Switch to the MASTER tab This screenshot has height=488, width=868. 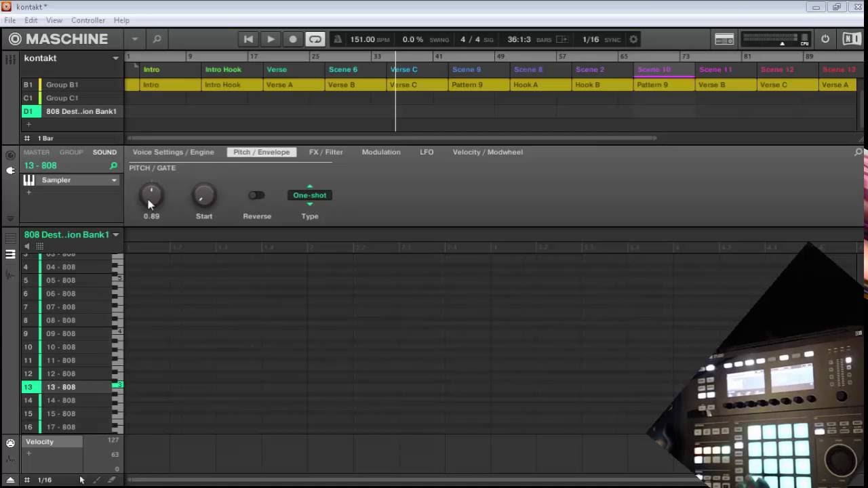coord(37,152)
